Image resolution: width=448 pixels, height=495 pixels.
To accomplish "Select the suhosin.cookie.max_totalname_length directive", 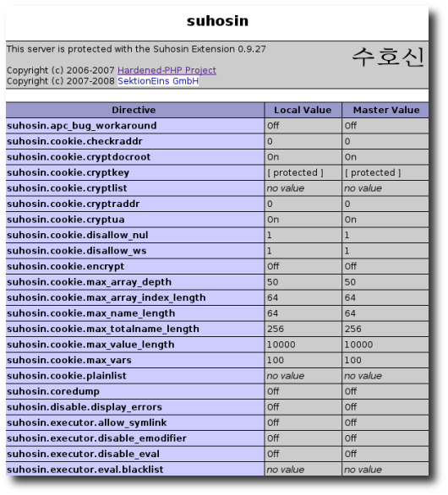I will [x=103, y=329].
